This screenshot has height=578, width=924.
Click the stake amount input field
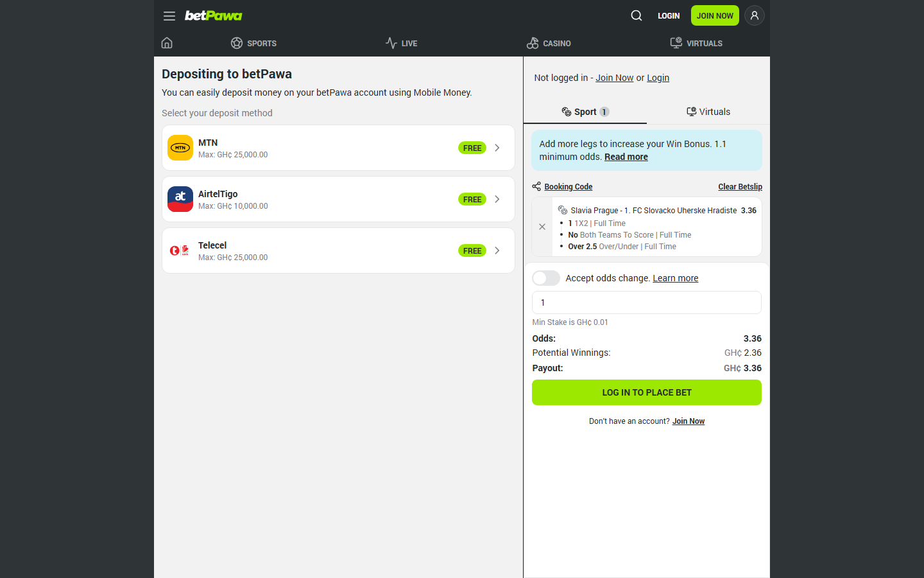tap(647, 302)
